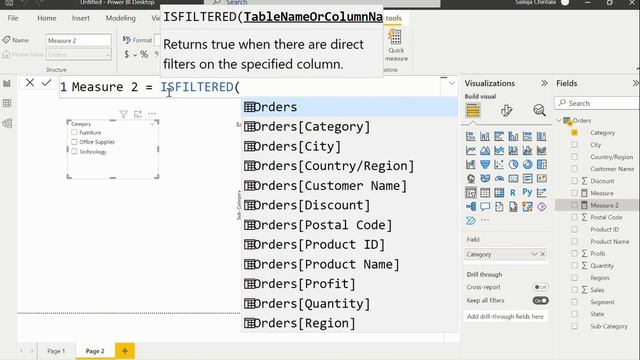Choose the Pie chart visual
Image resolution: width=640 pixels, height=360 pixels.
[x=513, y=164]
